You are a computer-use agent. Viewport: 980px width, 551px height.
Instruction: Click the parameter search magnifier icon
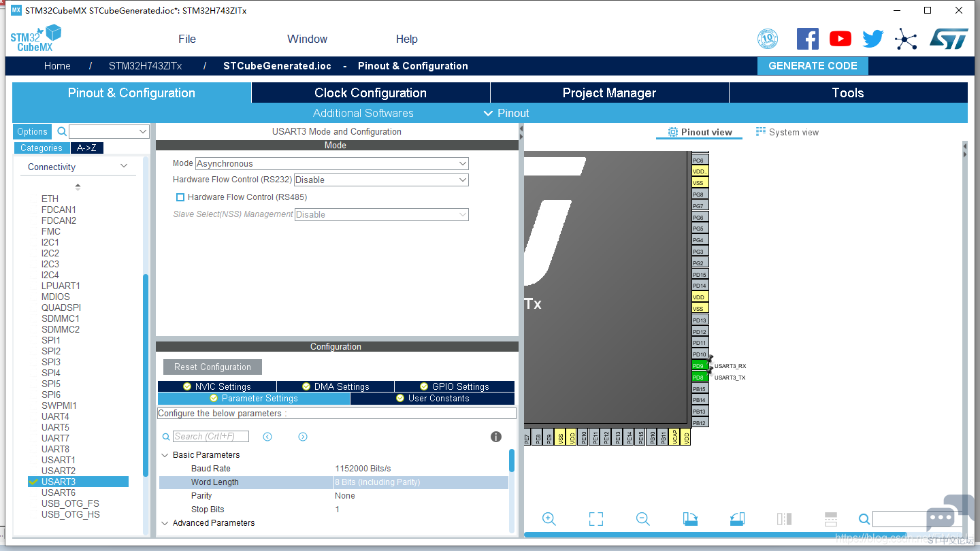coord(166,437)
